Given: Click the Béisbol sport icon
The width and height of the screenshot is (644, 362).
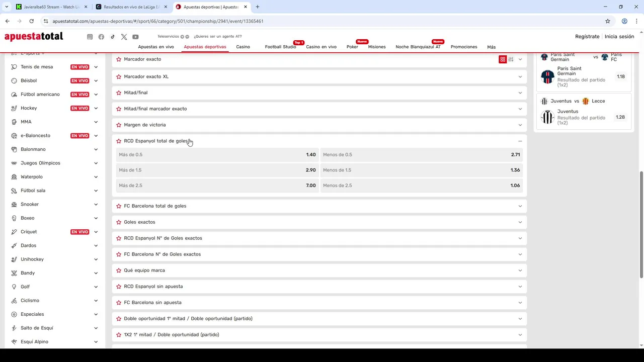Looking at the screenshot, I should pos(14,80).
